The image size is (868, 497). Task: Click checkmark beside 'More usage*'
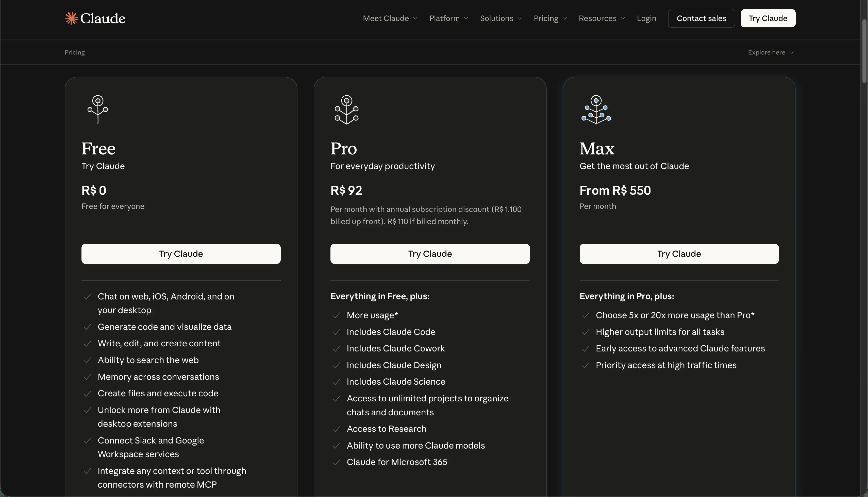337,315
